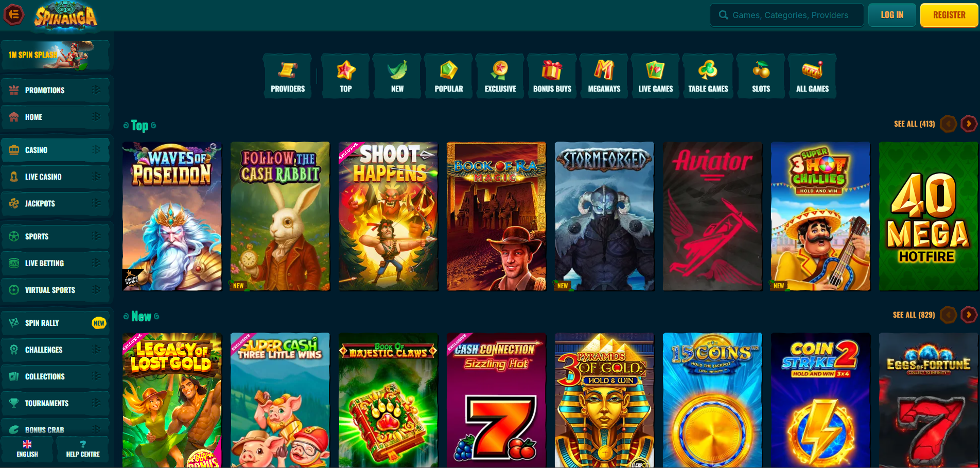The height and width of the screenshot is (468, 980).
Task: Expand the Tournaments menu arrow
Action: tap(96, 403)
